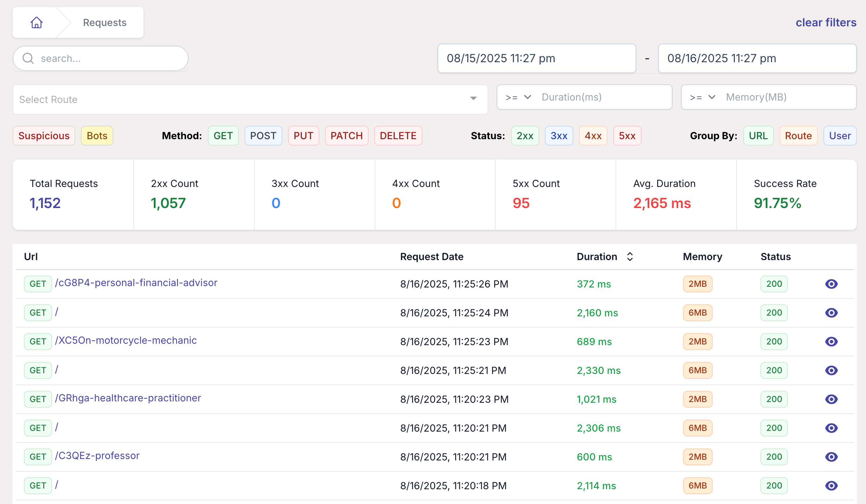Screen dimensions: 866x504
Task: Click the 2,114 ms duration cell
Action: pyautogui.click(x=597, y=486)
